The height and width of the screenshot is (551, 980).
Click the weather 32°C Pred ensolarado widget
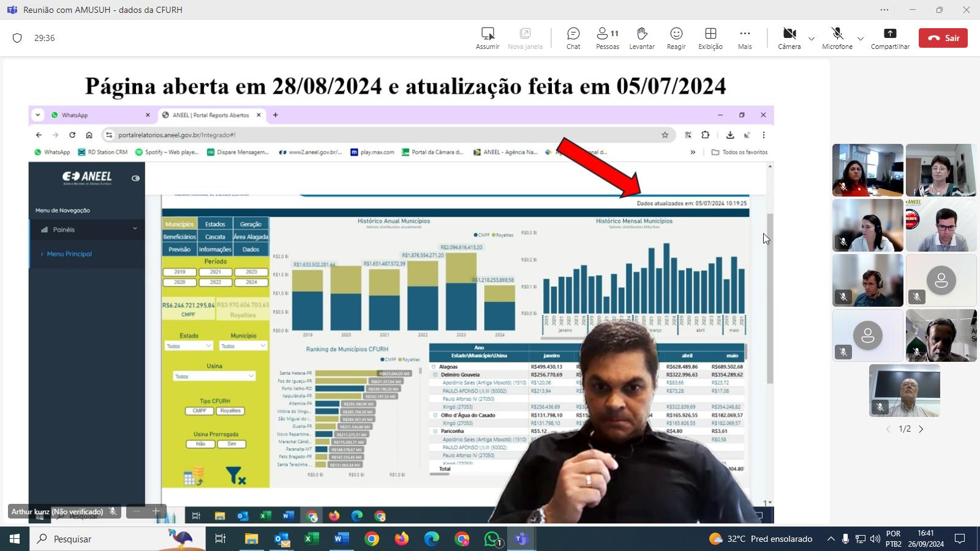[x=760, y=539]
